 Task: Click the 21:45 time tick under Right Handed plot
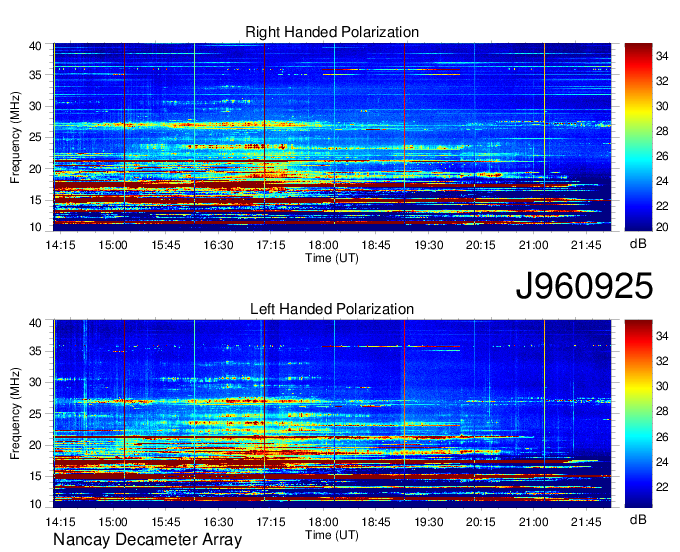click(x=586, y=245)
